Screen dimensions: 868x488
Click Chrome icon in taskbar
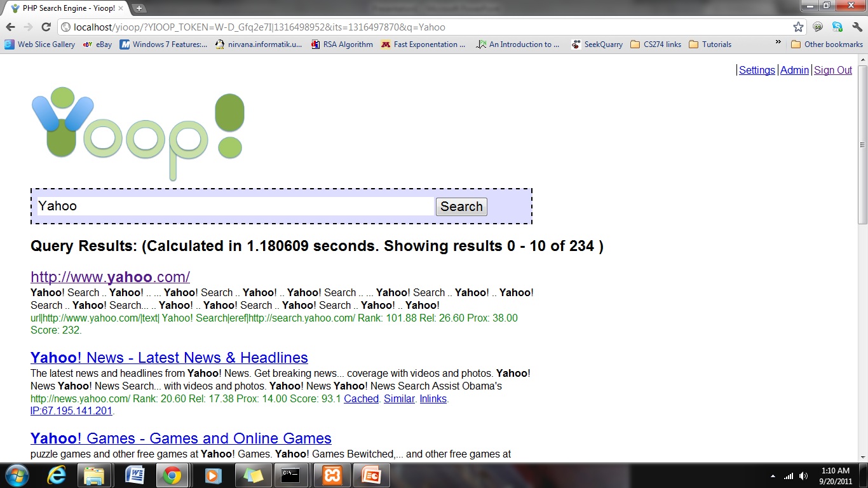[x=173, y=475]
